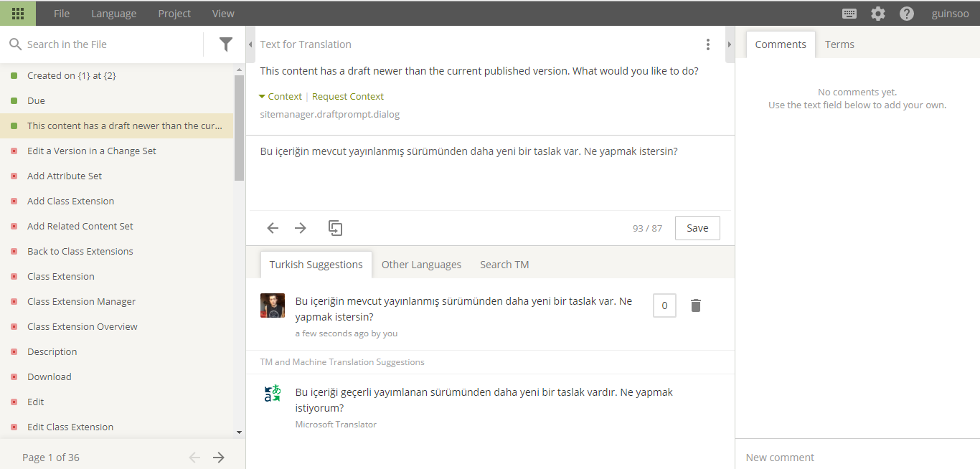The height and width of the screenshot is (469, 980).
Task: Open the three-dot options menu
Action: (x=708, y=44)
